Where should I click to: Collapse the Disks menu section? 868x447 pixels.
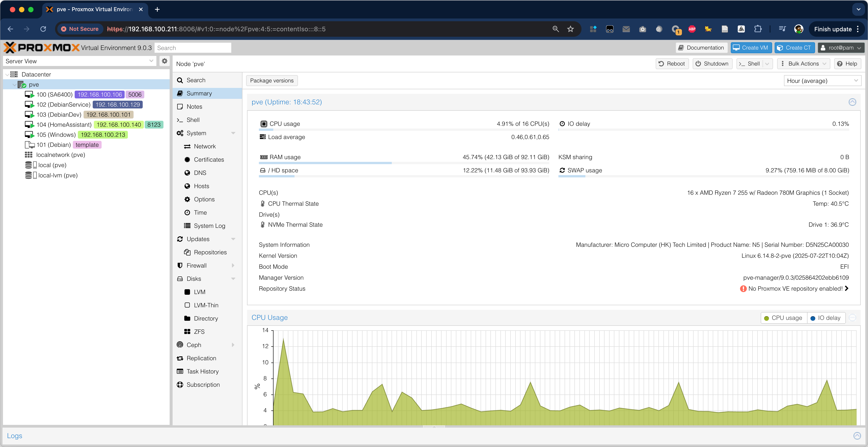(x=233, y=279)
